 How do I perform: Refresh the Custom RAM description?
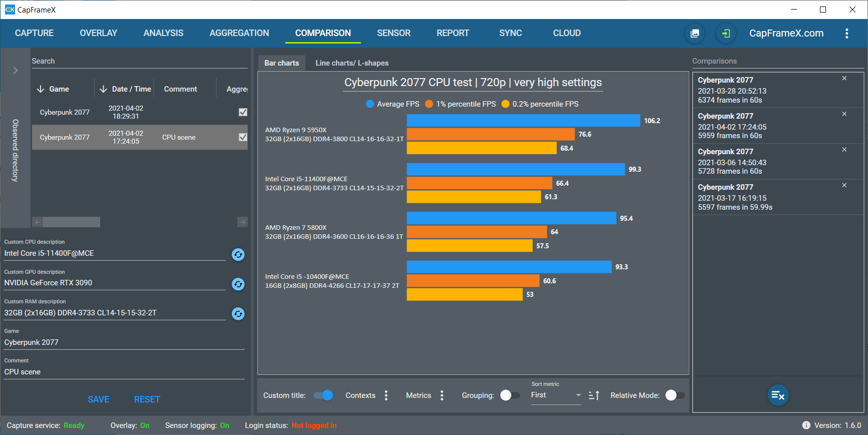coord(238,314)
